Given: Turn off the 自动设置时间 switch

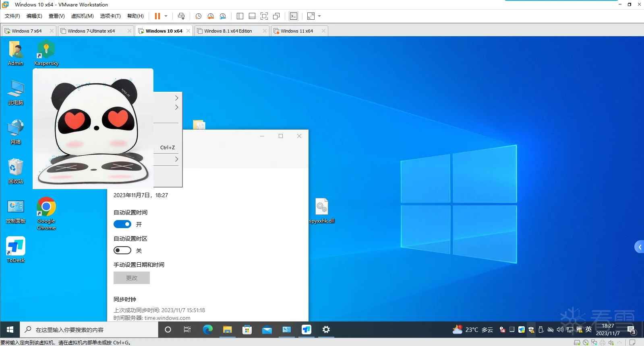Looking at the screenshot, I should click(122, 224).
